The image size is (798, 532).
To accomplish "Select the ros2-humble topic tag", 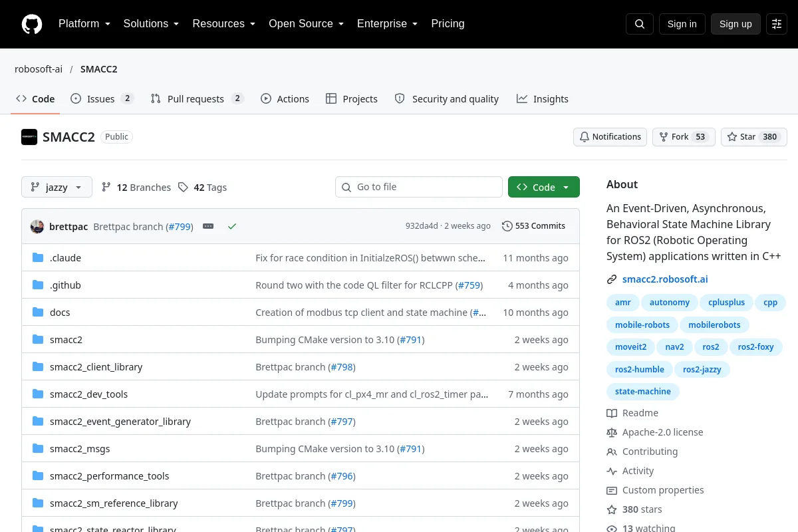I will (x=640, y=370).
